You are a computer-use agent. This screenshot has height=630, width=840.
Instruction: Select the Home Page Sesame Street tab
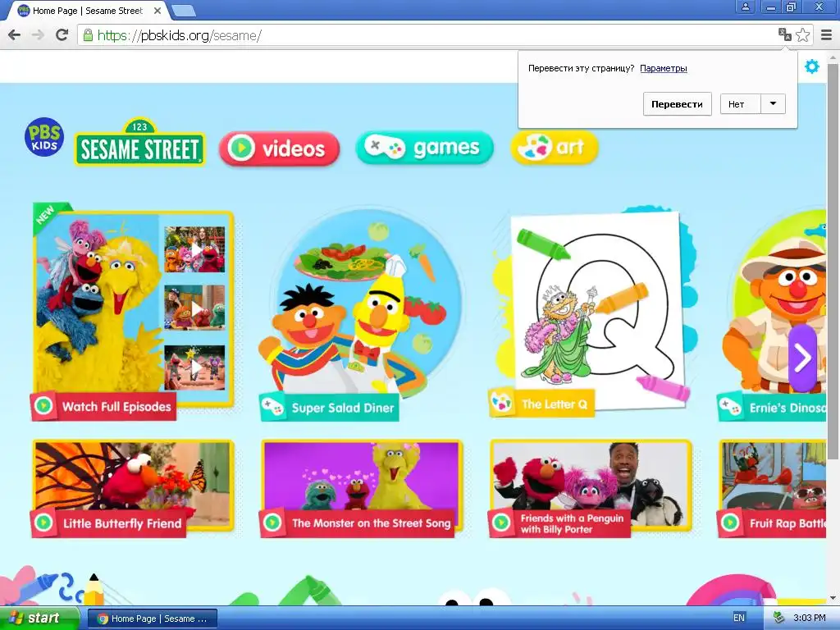coord(89,10)
